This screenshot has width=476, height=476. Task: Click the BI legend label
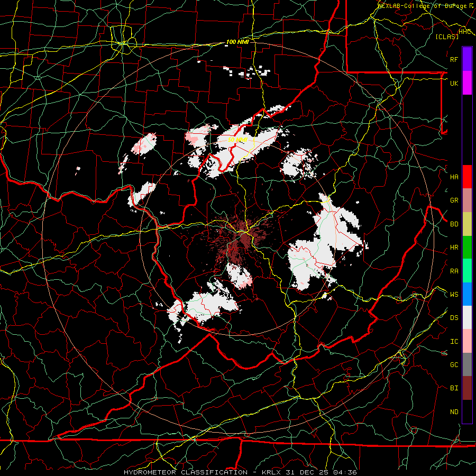coord(454,388)
